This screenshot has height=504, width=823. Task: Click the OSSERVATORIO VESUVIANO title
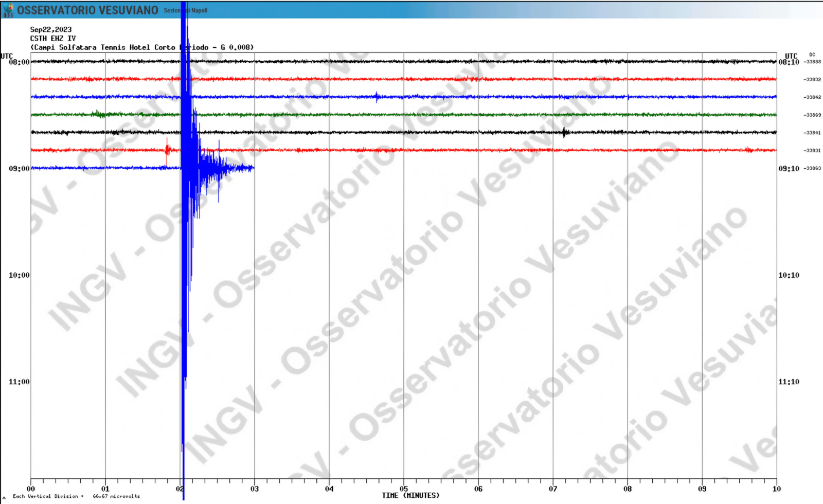pyautogui.click(x=87, y=10)
